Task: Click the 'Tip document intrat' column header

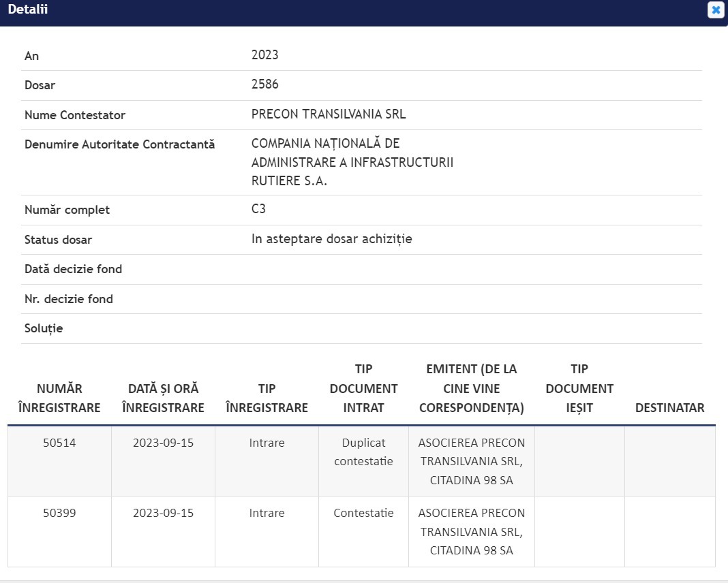Action: pos(363,388)
